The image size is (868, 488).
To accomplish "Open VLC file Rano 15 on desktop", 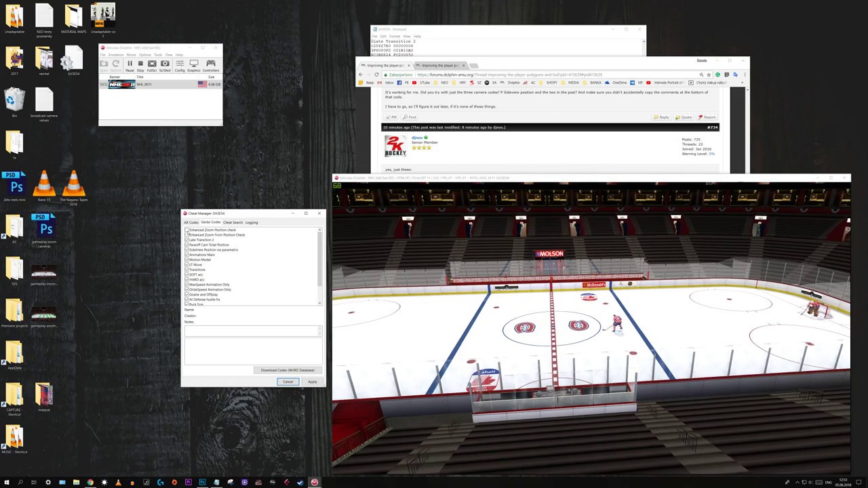I will (x=44, y=187).
